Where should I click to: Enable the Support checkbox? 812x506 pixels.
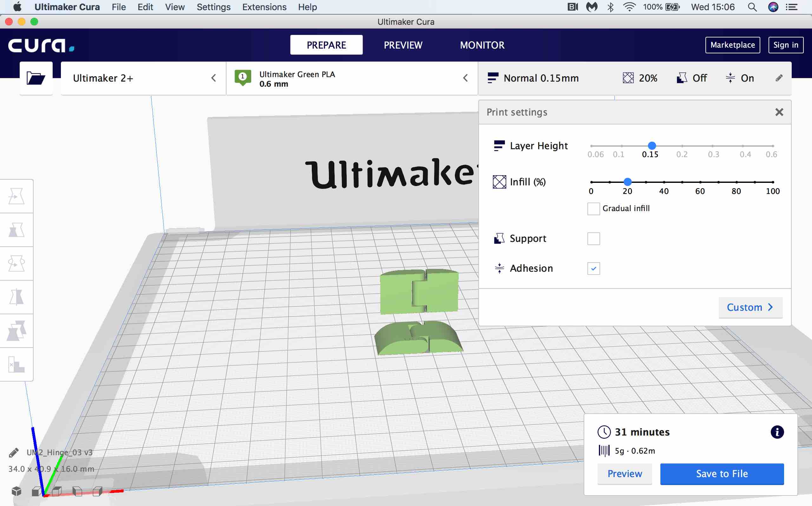[593, 239]
